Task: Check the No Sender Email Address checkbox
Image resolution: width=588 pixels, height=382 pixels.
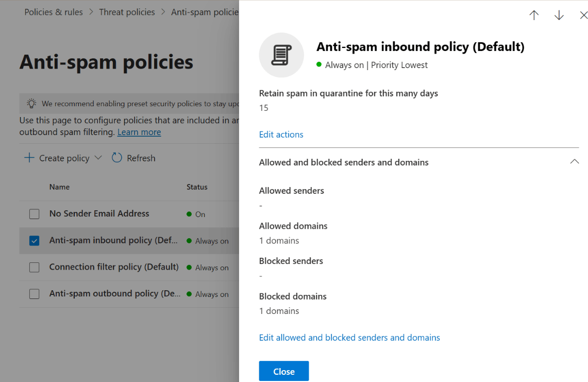Action: (34, 214)
